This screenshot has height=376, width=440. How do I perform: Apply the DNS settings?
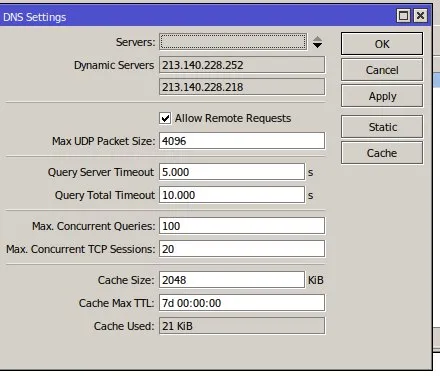[382, 96]
